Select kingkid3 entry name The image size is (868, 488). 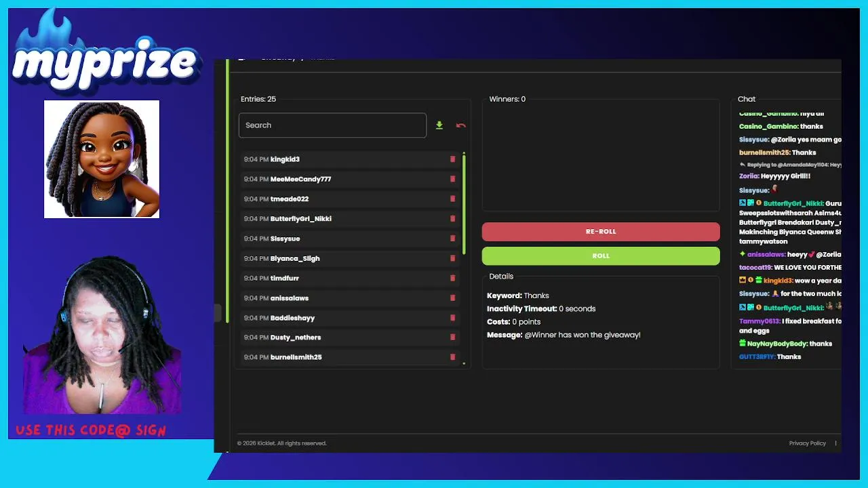[285, 159]
